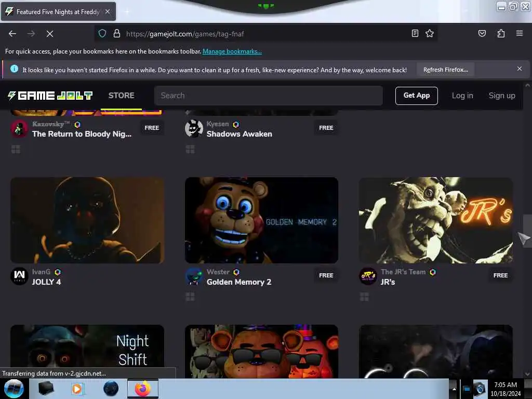The height and width of the screenshot is (399, 532).
Task: Open the STORE menu item
Action: click(x=122, y=96)
